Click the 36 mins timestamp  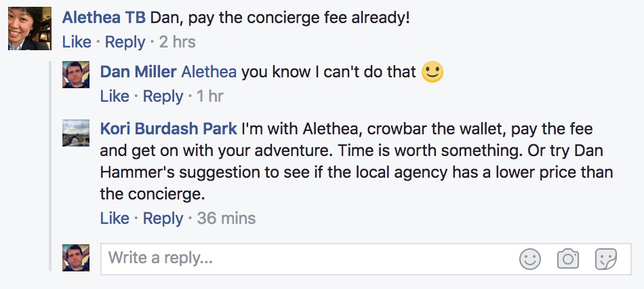[x=226, y=218]
